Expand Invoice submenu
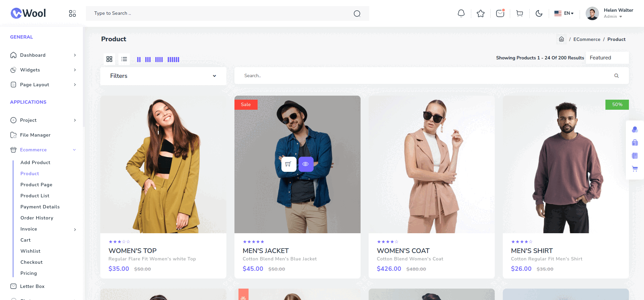The width and height of the screenshot is (644, 300). coord(48,229)
